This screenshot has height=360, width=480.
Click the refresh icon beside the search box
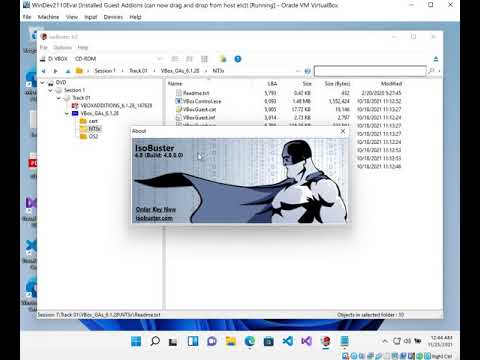[x=307, y=71]
